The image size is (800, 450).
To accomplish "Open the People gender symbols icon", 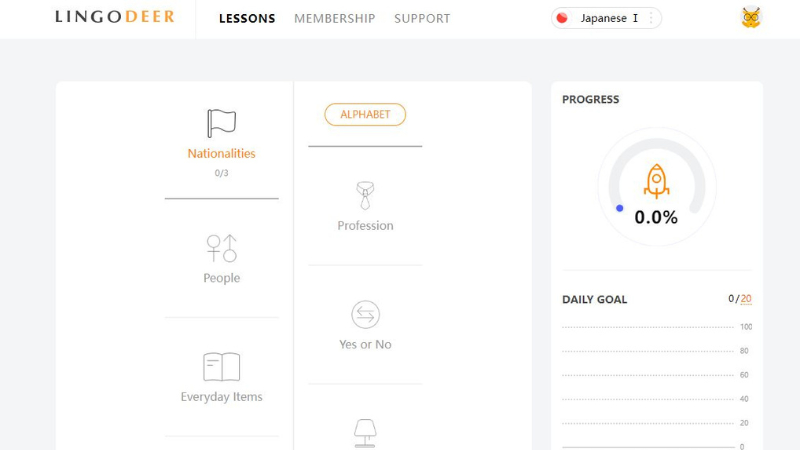I will 221,248.
